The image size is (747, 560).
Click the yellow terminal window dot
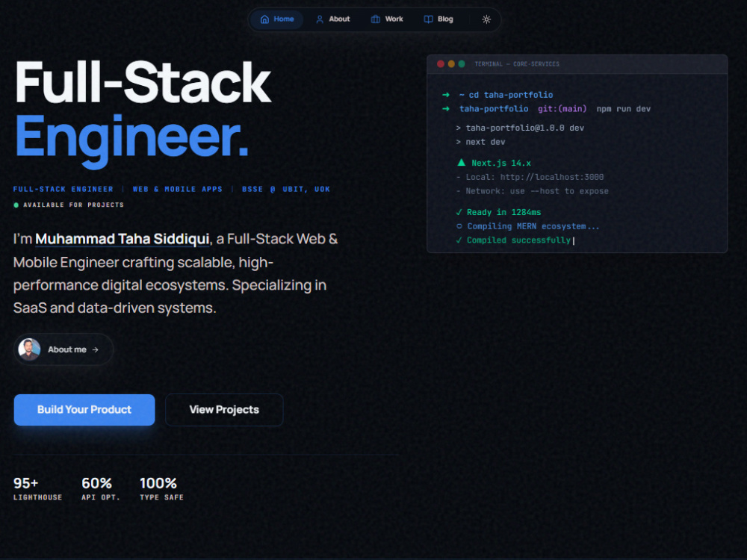pyautogui.click(x=451, y=63)
